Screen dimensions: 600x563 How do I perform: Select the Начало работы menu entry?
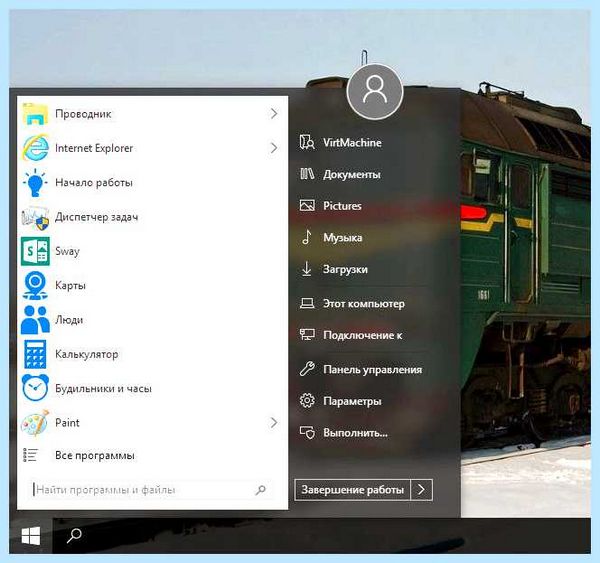(152, 182)
